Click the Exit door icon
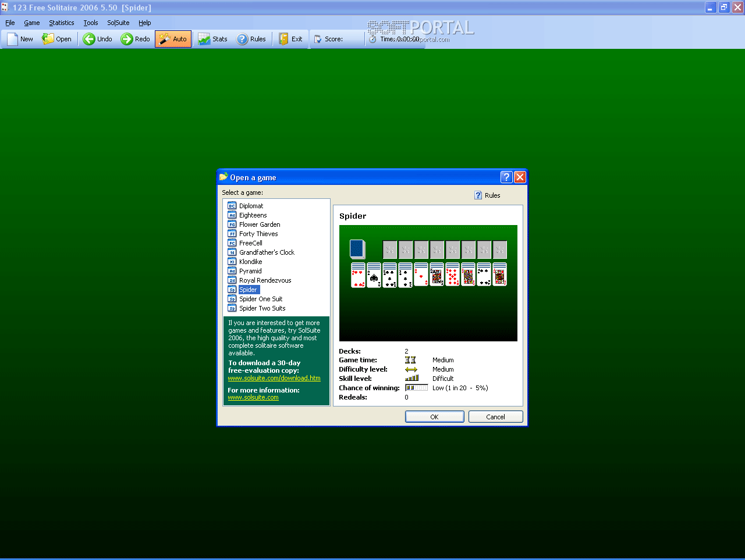745x560 pixels. tap(283, 39)
